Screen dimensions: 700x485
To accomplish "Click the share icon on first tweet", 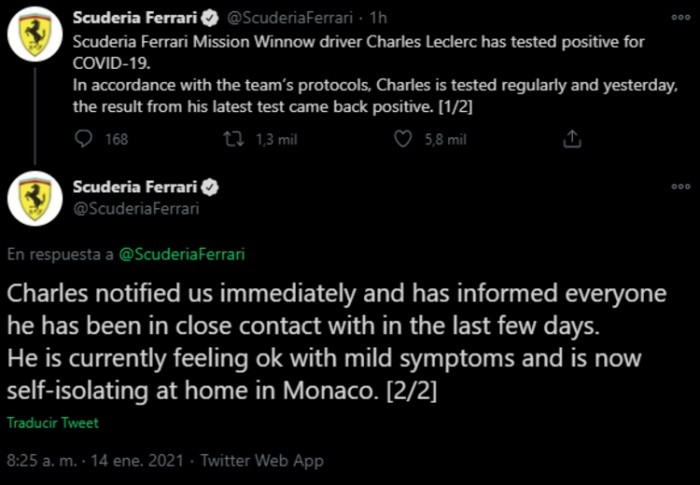I will 572,140.
